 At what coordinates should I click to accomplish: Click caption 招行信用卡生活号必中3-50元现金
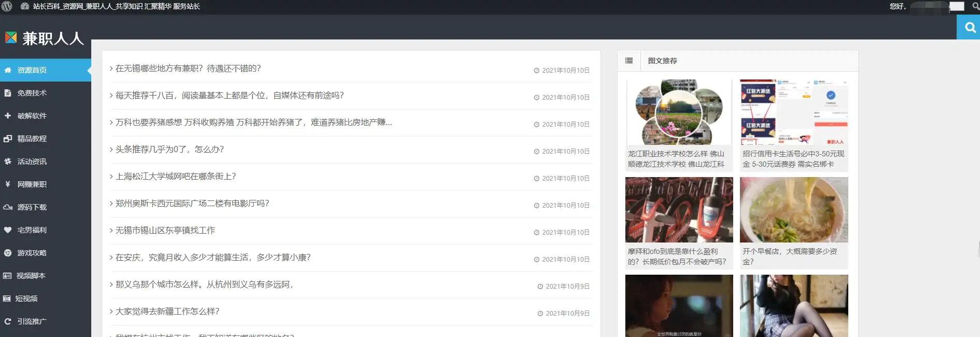click(793, 159)
